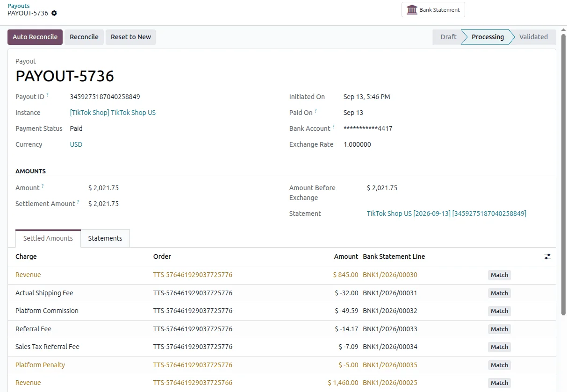This screenshot has width=567, height=392.
Task: Click the Payment Status value Paid
Action: coord(76,128)
